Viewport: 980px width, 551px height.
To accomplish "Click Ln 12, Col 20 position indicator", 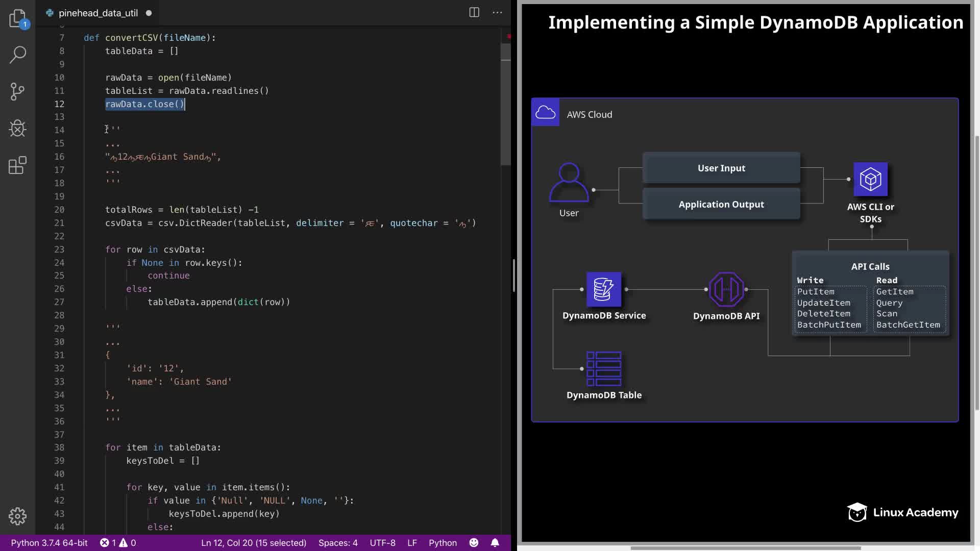I will pyautogui.click(x=254, y=543).
